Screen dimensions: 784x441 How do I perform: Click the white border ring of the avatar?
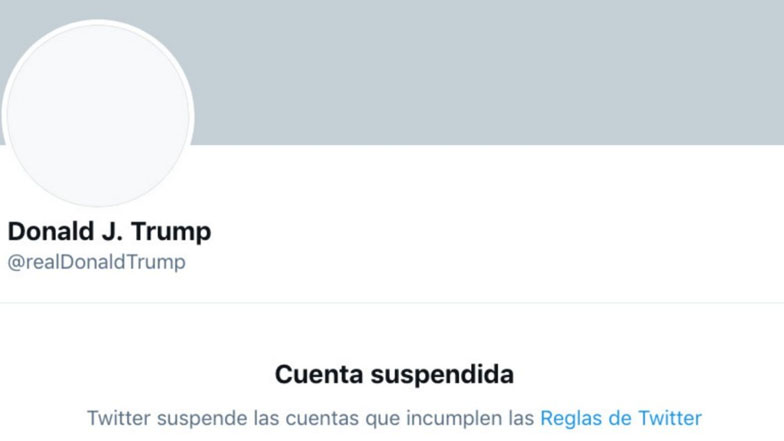click(98, 22)
